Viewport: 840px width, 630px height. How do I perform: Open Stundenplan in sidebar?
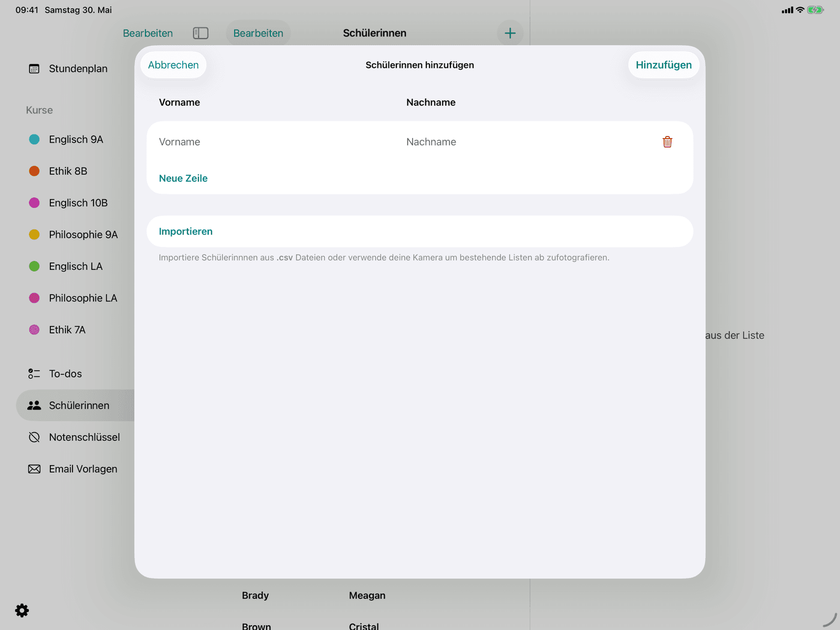pos(78,69)
